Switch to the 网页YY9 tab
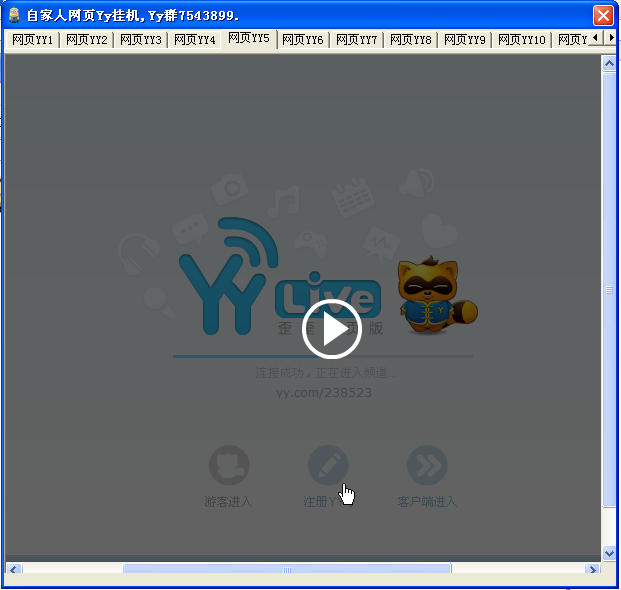The height and width of the screenshot is (590, 621). point(465,40)
